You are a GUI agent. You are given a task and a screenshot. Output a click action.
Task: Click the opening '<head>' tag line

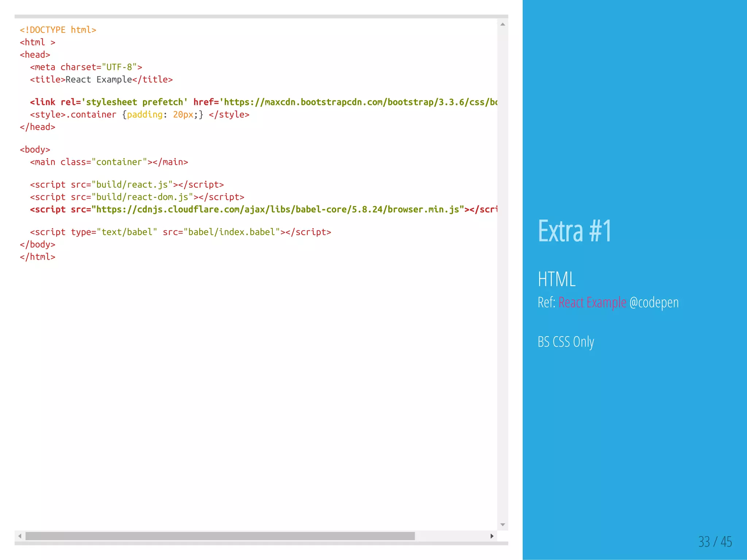[x=35, y=55]
